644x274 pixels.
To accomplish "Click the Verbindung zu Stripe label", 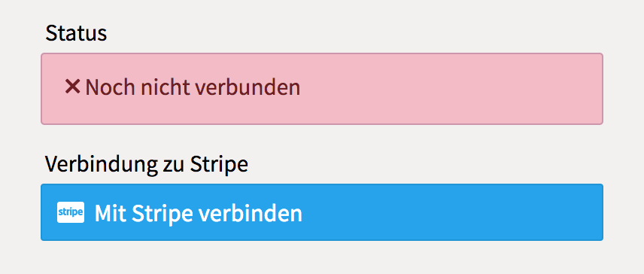I will 147,165.
